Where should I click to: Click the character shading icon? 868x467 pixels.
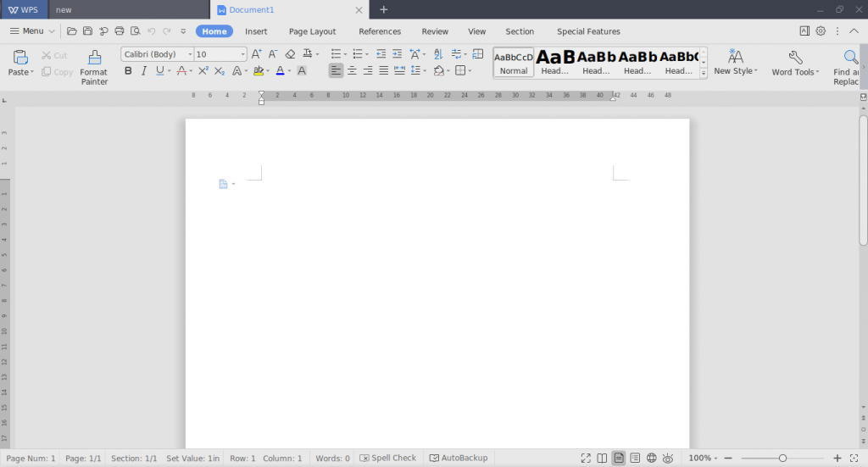[302, 71]
